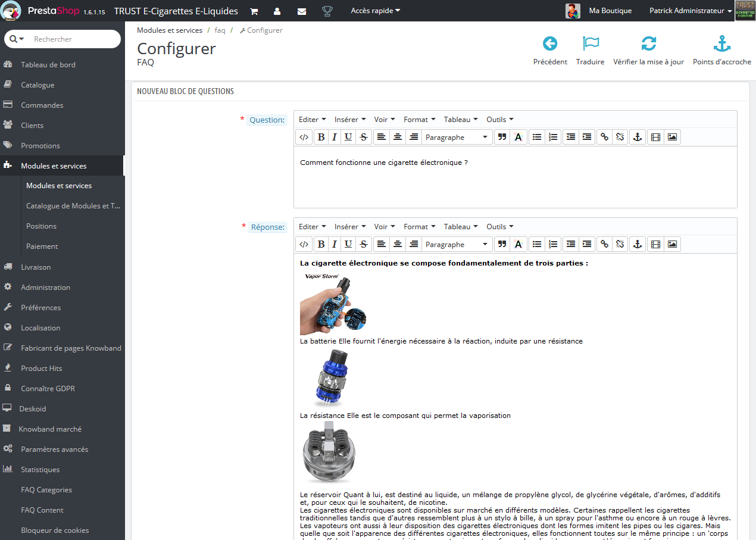Open Tableau menu in Question editor
The height and width of the screenshot is (540, 756).
coord(461,120)
